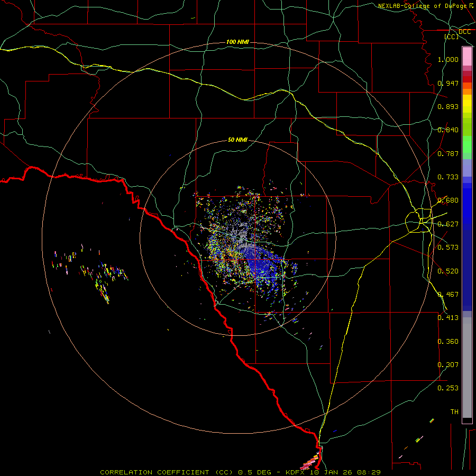This screenshot has height=476, width=476.
Task: Click the 1.000 scale value
Action: click(x=448, y=59)
